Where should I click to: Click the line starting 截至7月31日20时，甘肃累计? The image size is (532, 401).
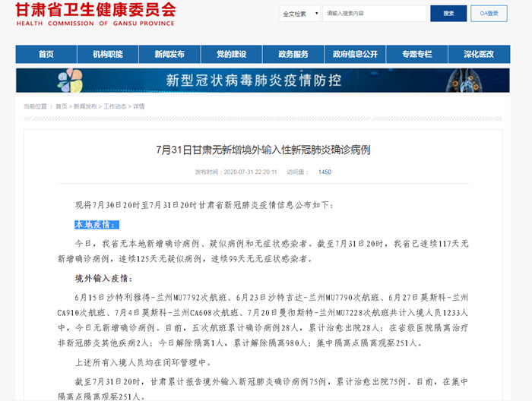tap(271, 382)
